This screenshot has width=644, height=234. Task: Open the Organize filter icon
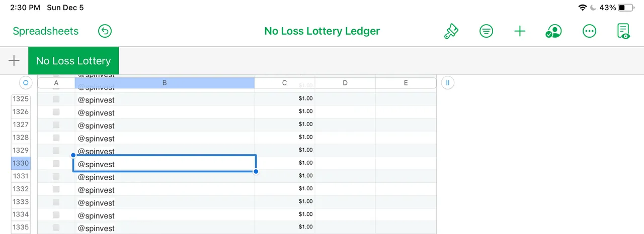coord(486,31)
